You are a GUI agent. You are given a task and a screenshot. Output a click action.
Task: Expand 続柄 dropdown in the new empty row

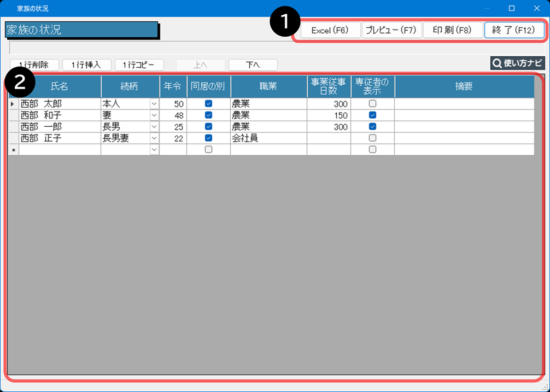coord(154,150)
